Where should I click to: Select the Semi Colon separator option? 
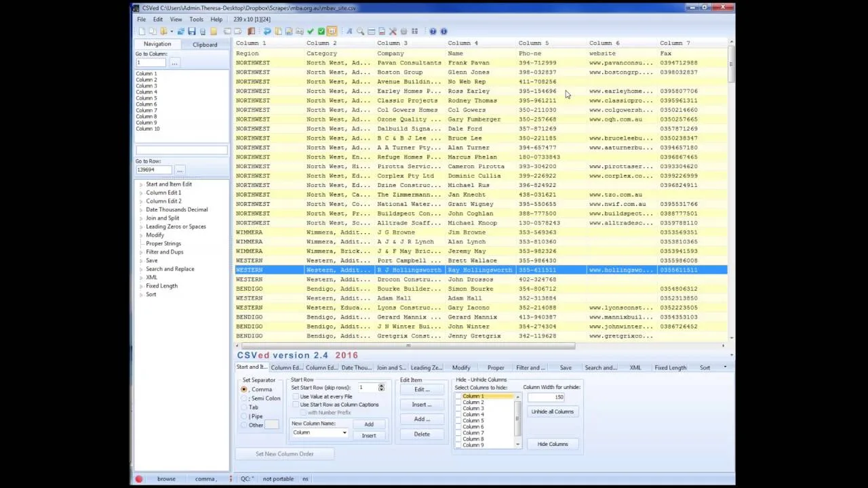(x=244, y=399)
